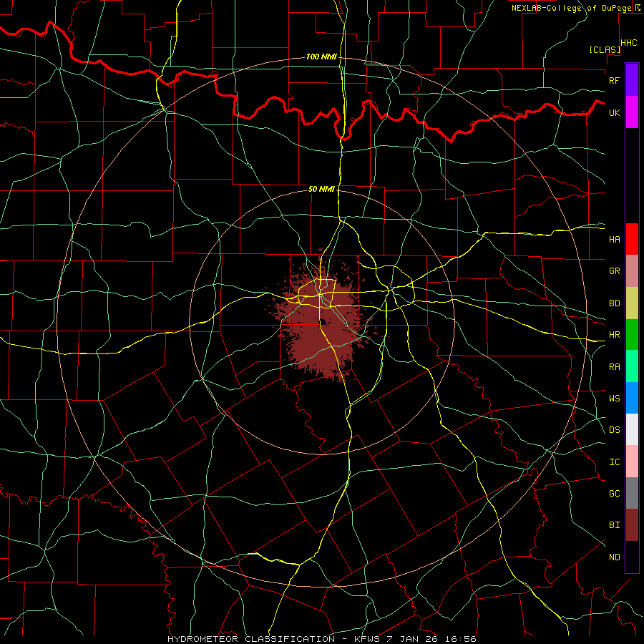Click the UK magenta legend swatch
644x644 pixels.
point(632,112)
